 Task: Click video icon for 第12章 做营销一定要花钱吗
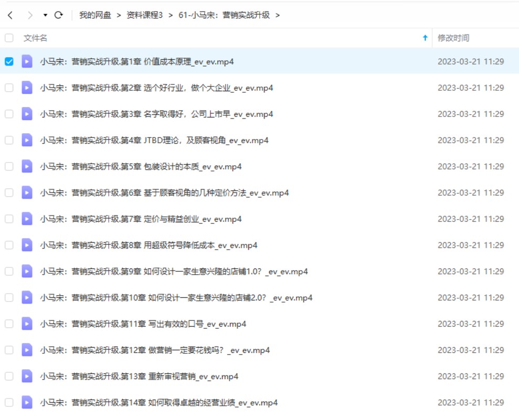coord(27,350)
